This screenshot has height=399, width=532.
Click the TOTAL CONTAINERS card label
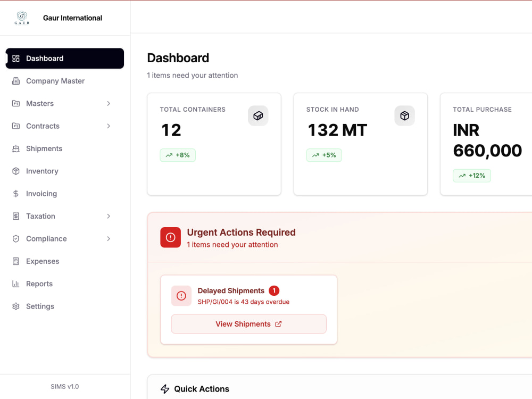click(x=193, y=110)
